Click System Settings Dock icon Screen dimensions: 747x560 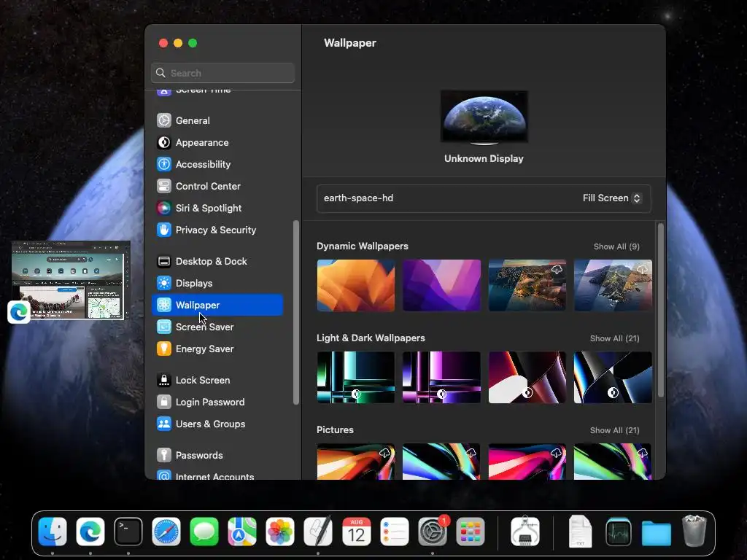433,532
